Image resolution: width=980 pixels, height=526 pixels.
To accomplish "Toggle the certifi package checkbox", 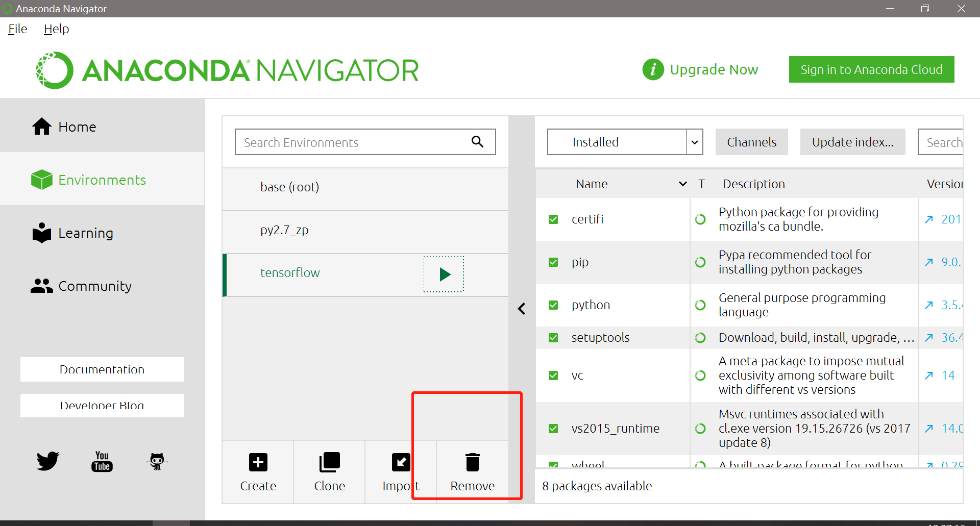I will 553,219.
